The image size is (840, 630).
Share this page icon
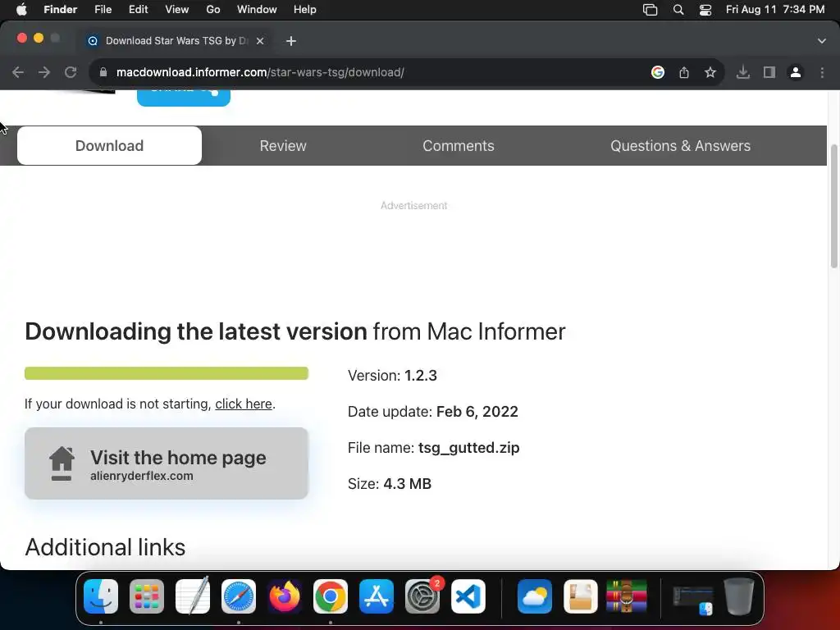click(684, 72)
